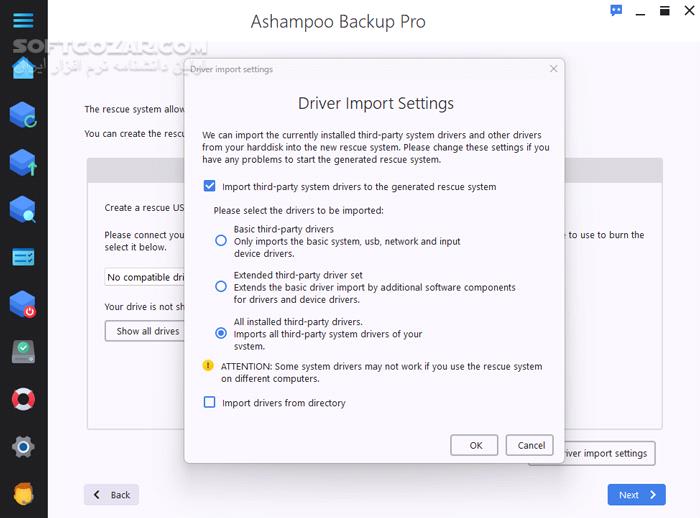Open the No compatible drive dropdown
The height and width of the screenshot is (518, 700).
coord(145,277)
